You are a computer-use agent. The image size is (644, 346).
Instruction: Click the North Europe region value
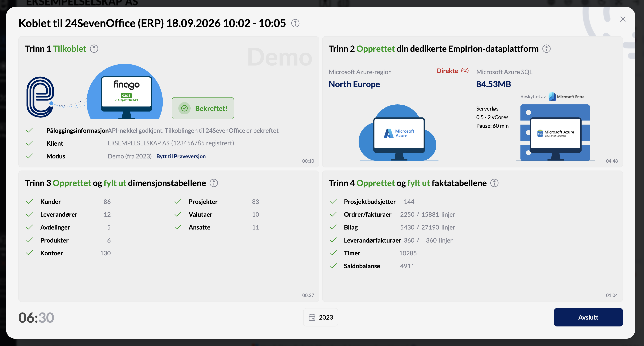[x=354, y=84]
